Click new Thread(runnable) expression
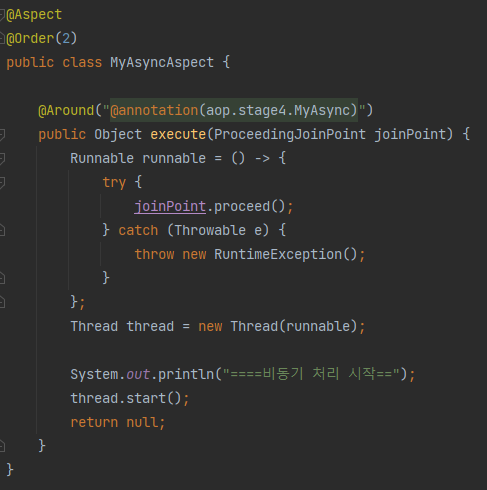The height and width of the screenshot is (490, 487). [x=278, y=326]
